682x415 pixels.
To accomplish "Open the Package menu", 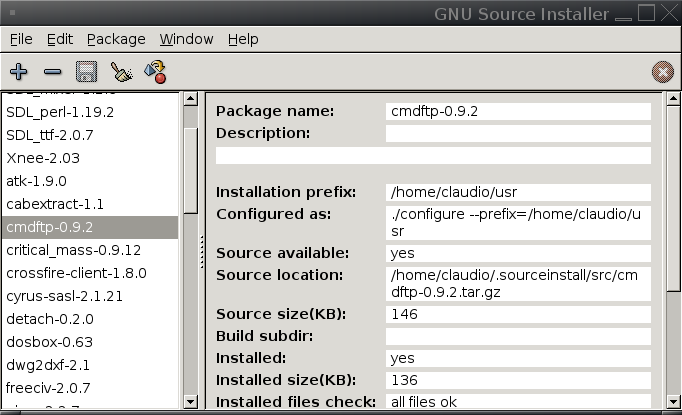I will click(116, 39).
